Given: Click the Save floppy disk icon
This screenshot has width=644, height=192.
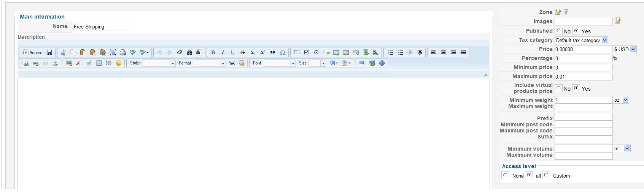Looking at the screenshot, I should click(x=49, y=53).
